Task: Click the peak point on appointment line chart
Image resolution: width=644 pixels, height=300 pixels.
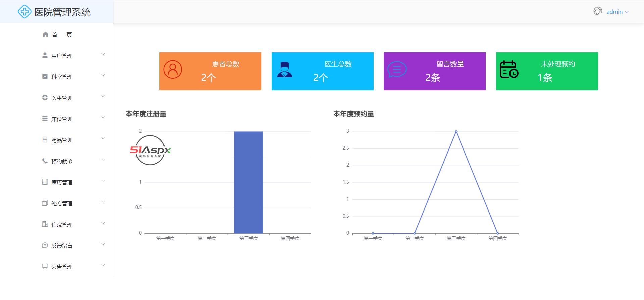Action: [x=456, y=132]
